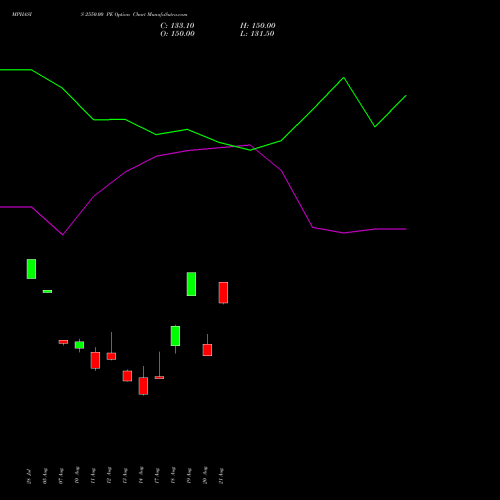Click the green candlestick for 28 Jul
Screen dimensions: 500x500
[x=31, y=269]
